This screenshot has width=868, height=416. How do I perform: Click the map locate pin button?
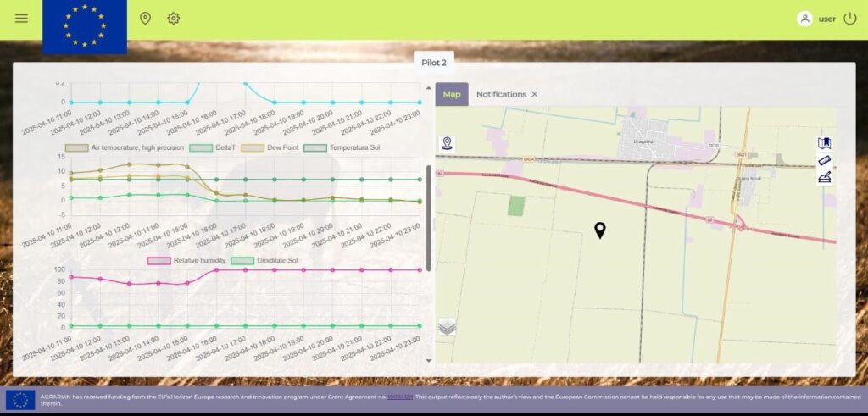pyautogui.click(x=447, y=143)
